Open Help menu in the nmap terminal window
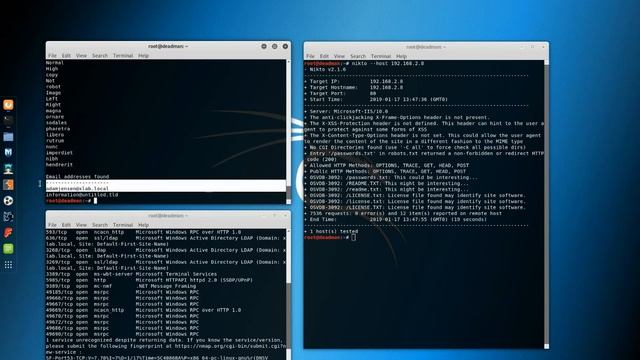 pyautogui.click(x=143, y=225)
